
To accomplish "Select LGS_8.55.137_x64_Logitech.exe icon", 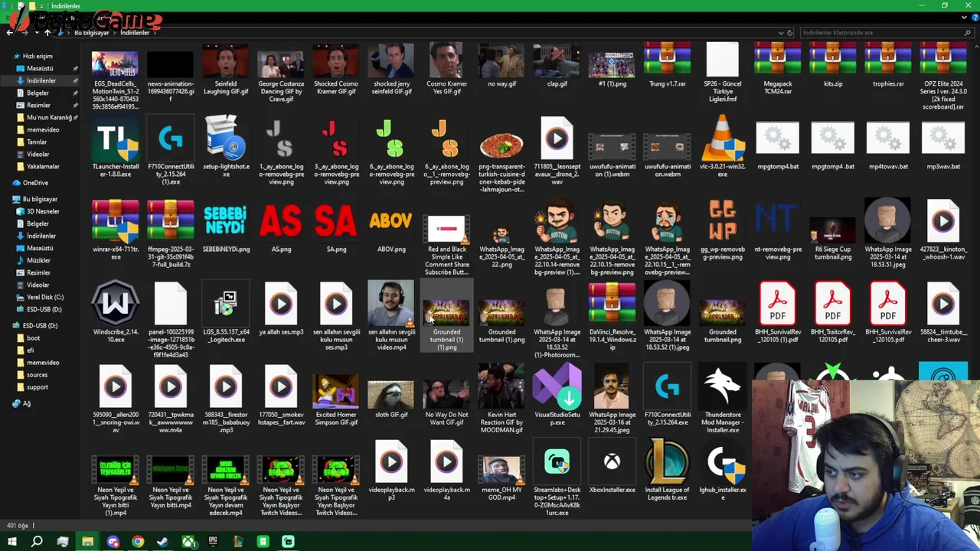I will pyautogui.click(x=225, y=304).
